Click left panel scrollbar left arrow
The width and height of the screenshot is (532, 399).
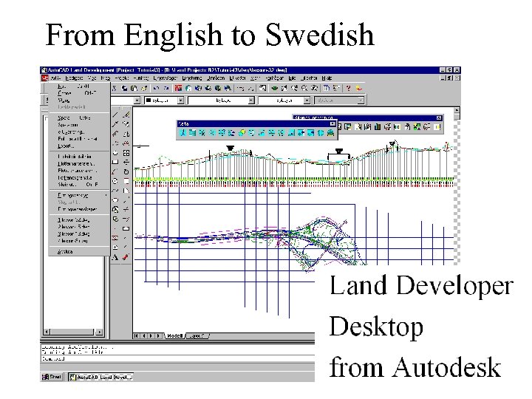[x=47, y=332]
